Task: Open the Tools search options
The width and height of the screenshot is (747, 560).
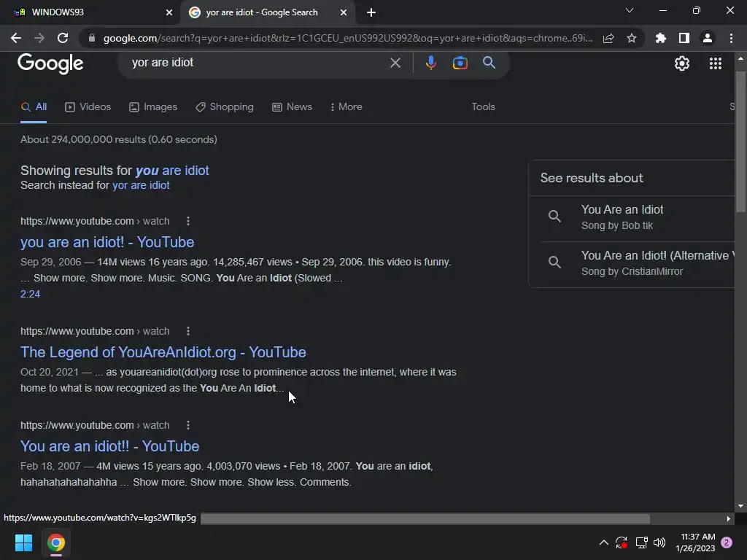Action: pos(483,106)
